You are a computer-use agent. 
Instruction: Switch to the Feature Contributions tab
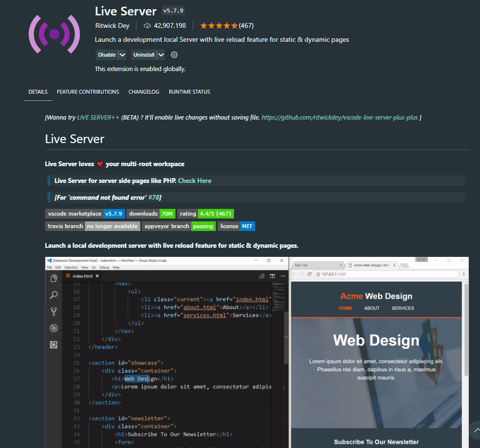[x=88, y=92]
